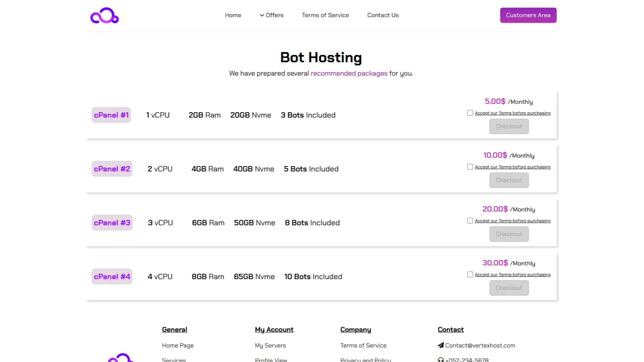This screenshot has height=362, width=644.
Task: Click the VertexHost cloud logo in header
Action: (104, 15)
